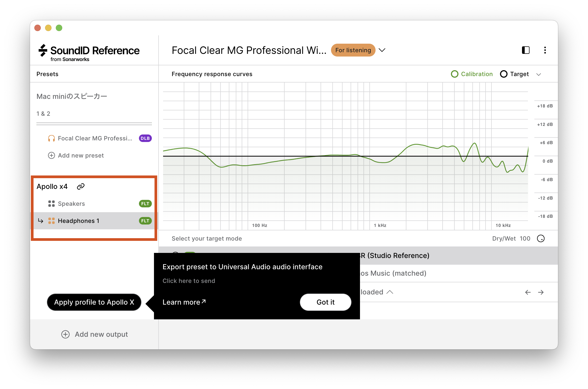The height and width of the screenshot is (389, 588).
Task: Click the Speakers four-dot icon
Action: [51, 204]
